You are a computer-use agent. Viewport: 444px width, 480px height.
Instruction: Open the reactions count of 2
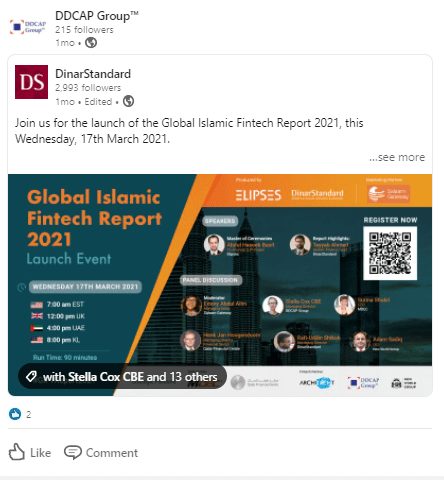pos(29,414)
